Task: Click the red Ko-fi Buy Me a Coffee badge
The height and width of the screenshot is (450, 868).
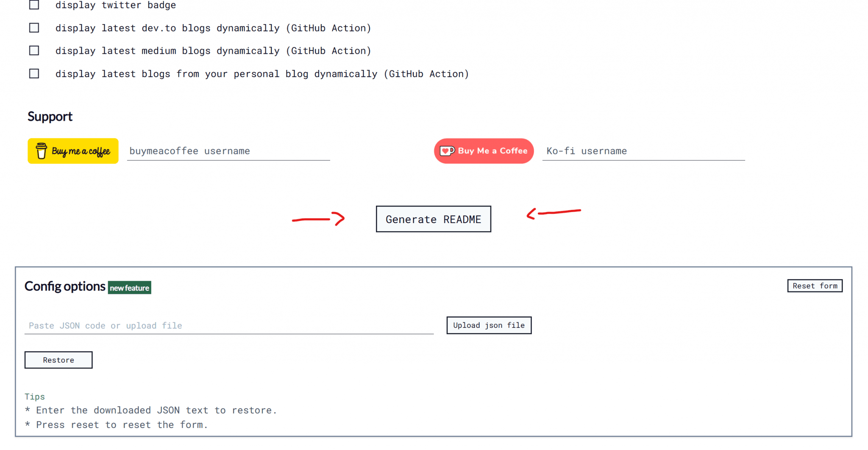Action: (x=483, y=151)
